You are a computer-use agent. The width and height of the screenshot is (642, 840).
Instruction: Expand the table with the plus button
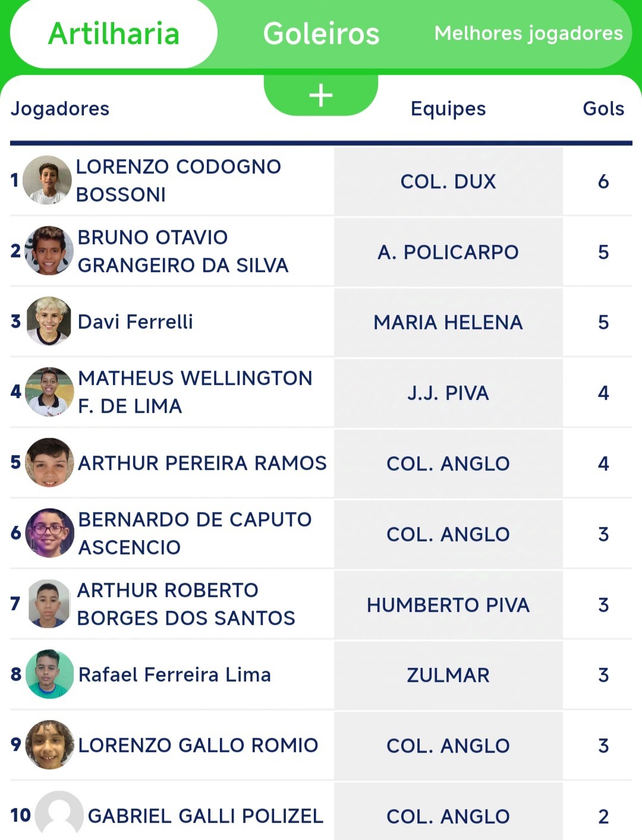coord(321,95)
